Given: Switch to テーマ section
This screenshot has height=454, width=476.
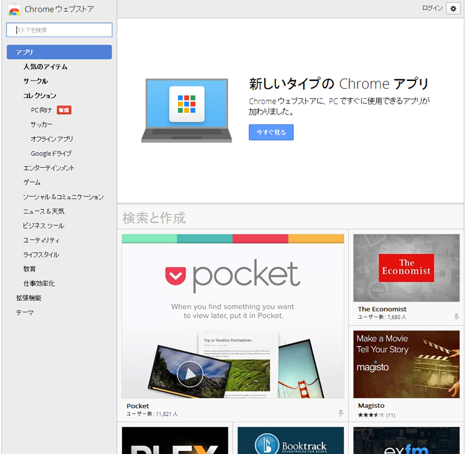Looking at the screenshot, I should [x=25, y=313].
